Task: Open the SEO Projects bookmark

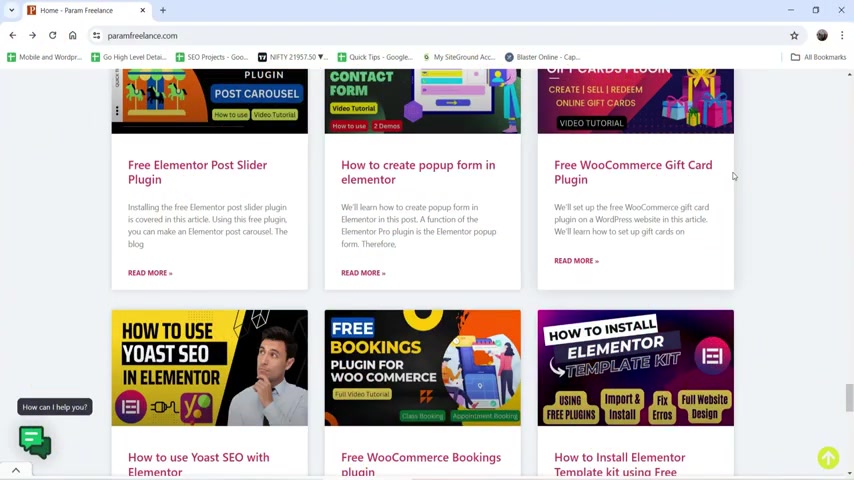Action: click(x=211, y=57)
